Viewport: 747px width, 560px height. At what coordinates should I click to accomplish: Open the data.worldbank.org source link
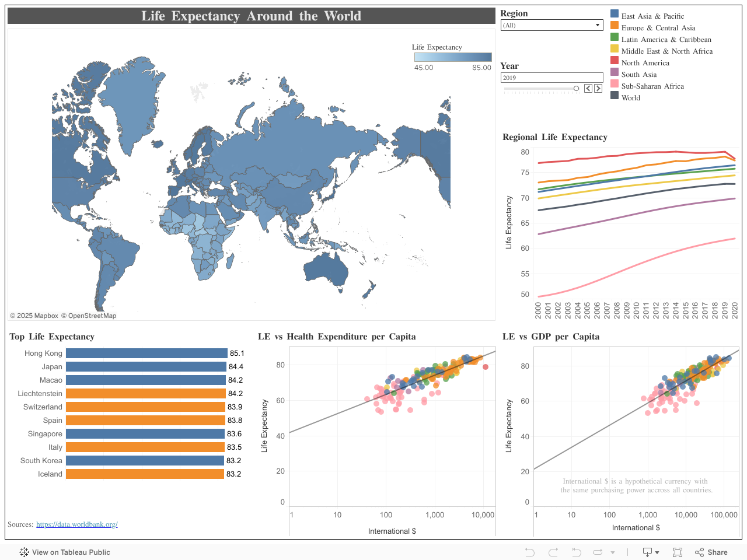77,524
